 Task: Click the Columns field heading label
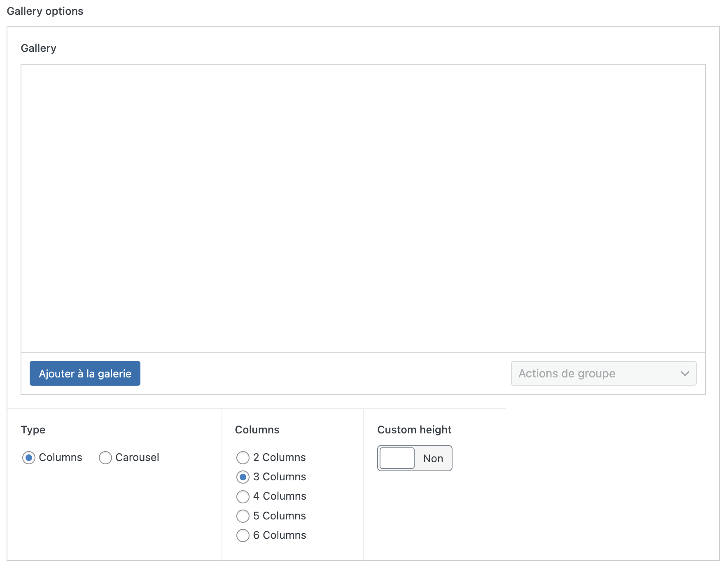pos(257,430)
